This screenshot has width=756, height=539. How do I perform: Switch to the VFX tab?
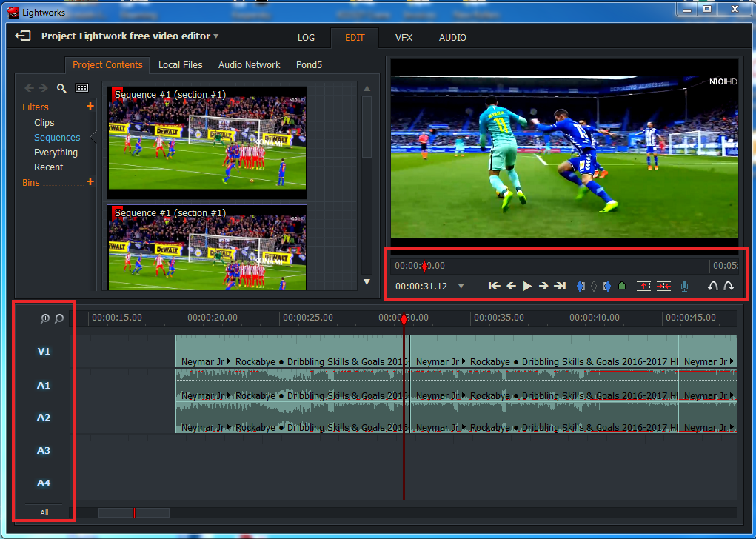404,37
